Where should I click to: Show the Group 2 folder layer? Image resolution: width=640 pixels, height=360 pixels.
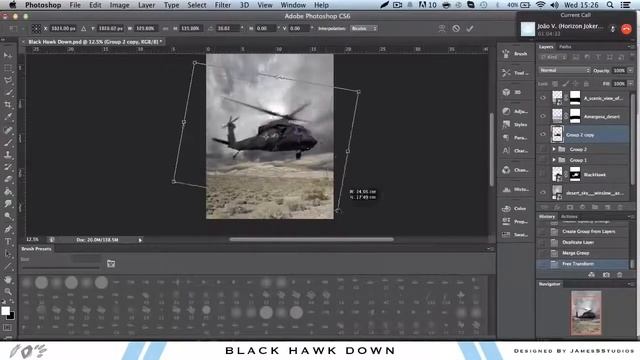pyautogui.click(x=543, y=149)
